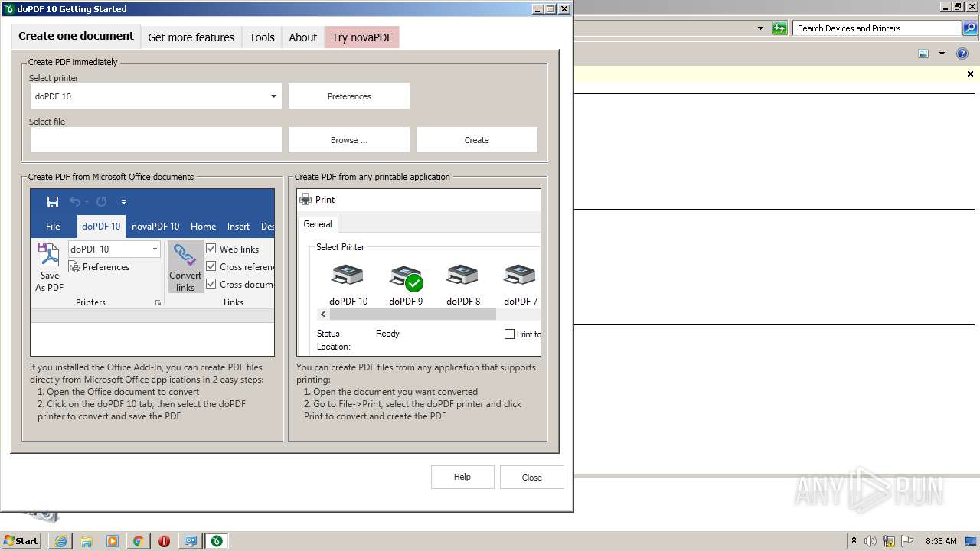Click the doPDF taskbar icon
The height and width of the screenshot is (551, 980).
coord(217,541)
